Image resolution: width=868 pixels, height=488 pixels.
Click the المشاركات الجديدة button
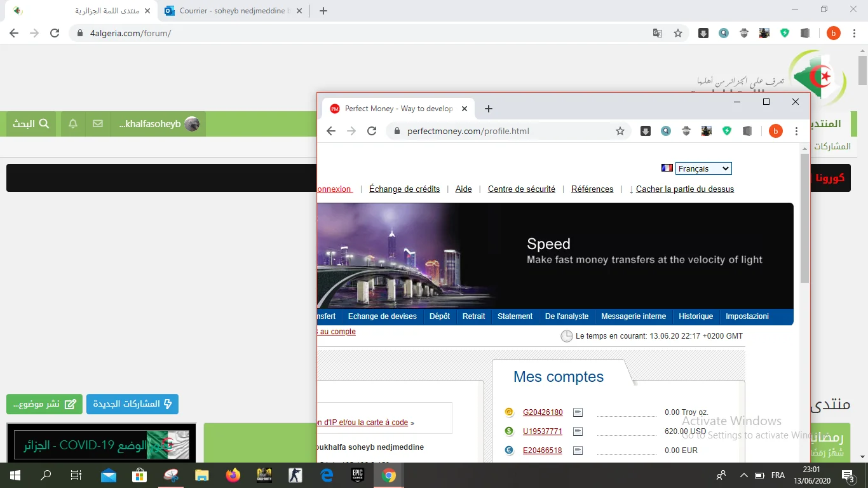point(132,404)
